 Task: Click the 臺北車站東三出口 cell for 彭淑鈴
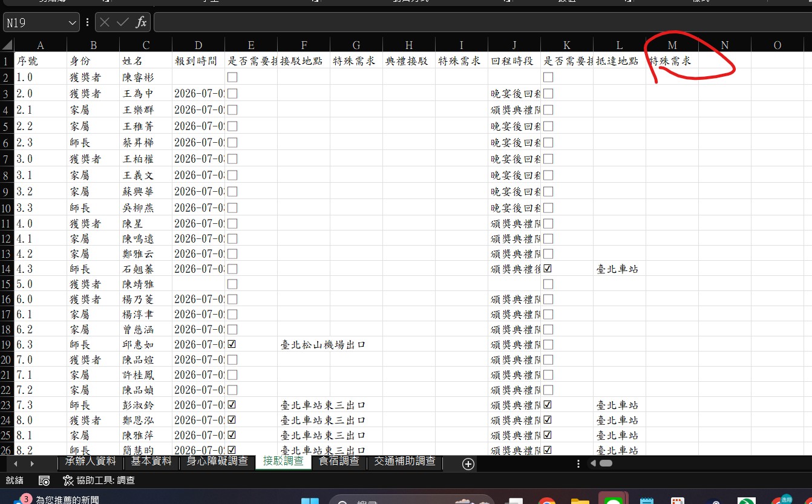pos(304,405)
